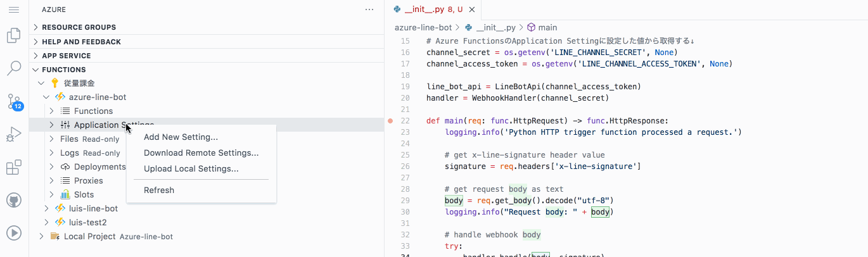
Task: Open Source Control with 12 badge
Action: pos(14,101)
